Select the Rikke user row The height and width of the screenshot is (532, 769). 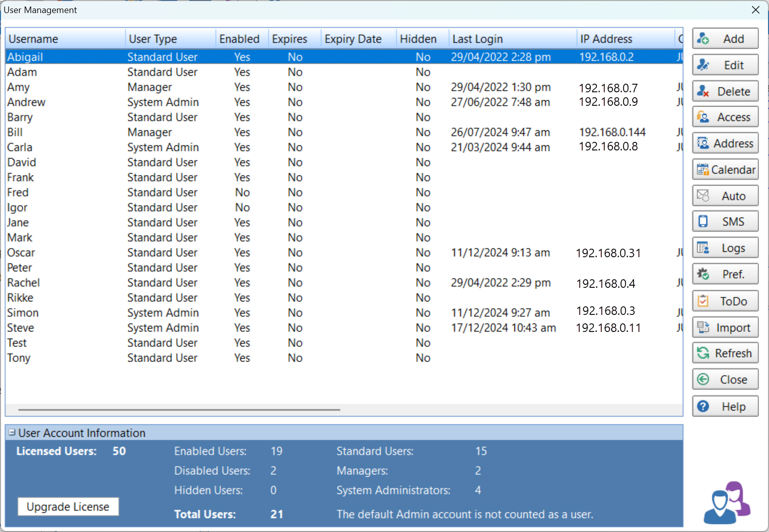(x=344, y=297)
